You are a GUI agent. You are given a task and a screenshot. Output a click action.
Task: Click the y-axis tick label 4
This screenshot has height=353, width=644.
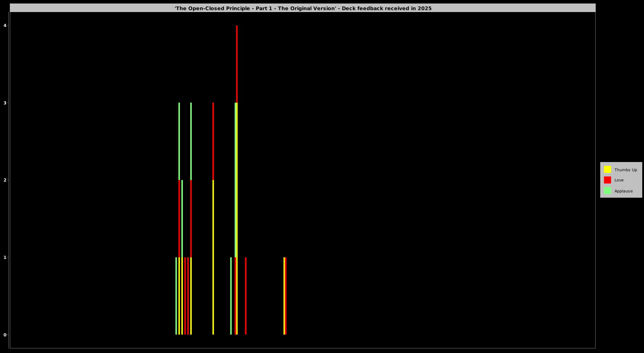point(5,25)
